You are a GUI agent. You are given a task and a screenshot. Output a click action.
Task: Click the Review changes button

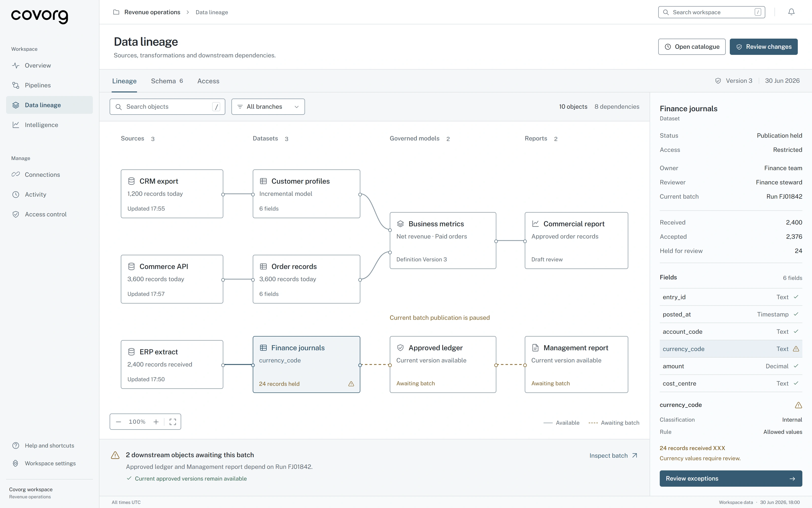pyautogui.click(x=763, y=47)
